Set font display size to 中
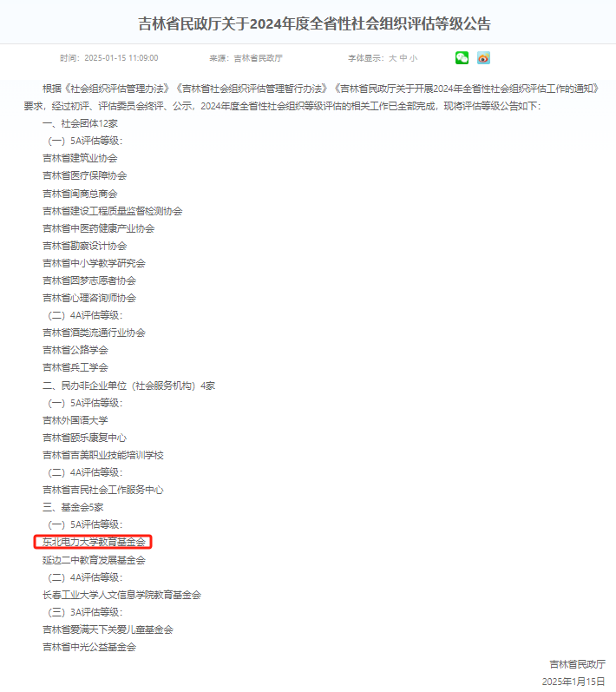616x692 pixels. click(403, 58)
